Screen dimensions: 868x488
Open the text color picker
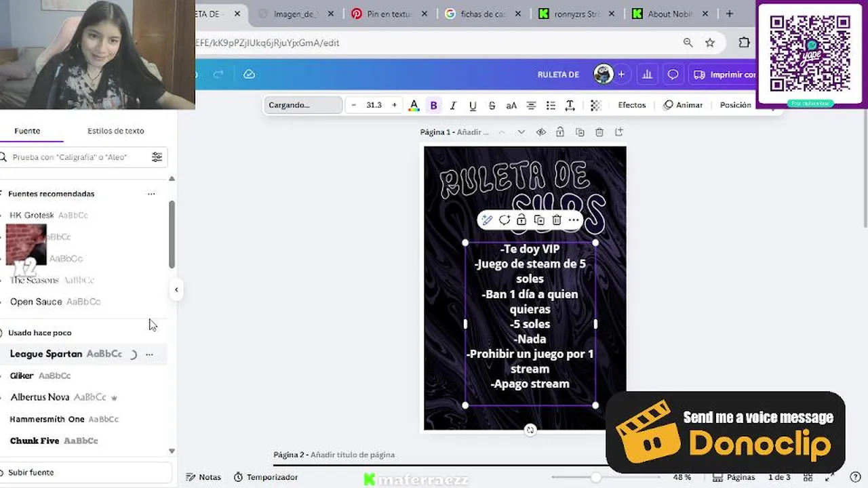(414, 105)
